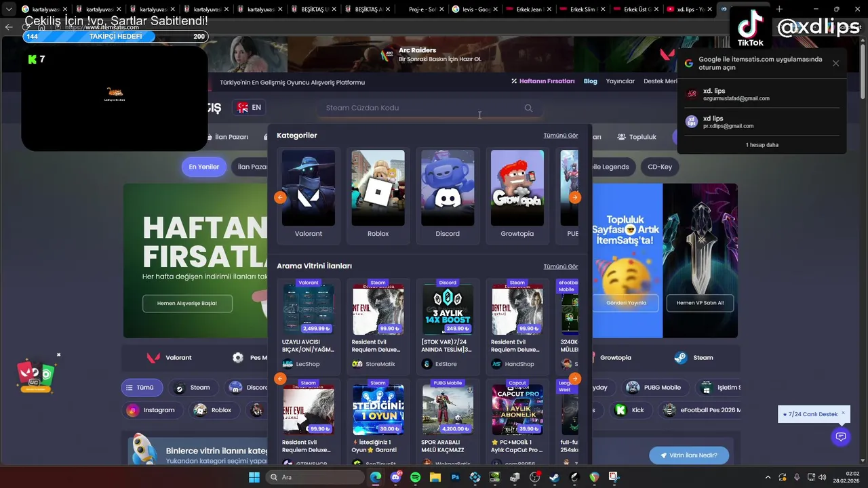Click the right arrow in Kategoriler carousel
868x488 pixels.
click(x=575, y=197)
